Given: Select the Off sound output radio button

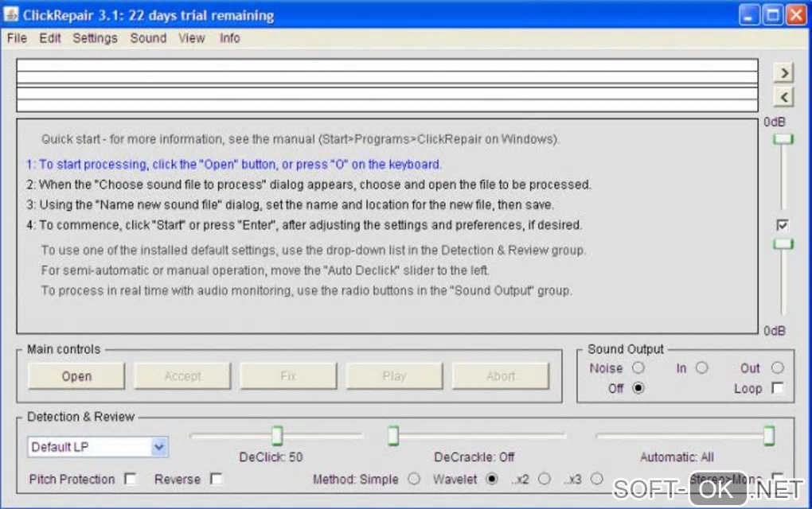Looking at the screenshot, I should pos(638,388).
